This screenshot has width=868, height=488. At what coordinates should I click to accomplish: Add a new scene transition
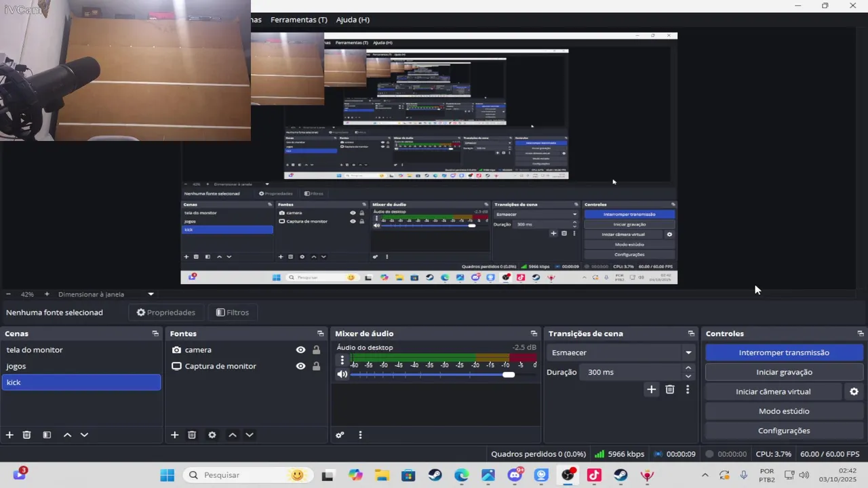[652, 389]
